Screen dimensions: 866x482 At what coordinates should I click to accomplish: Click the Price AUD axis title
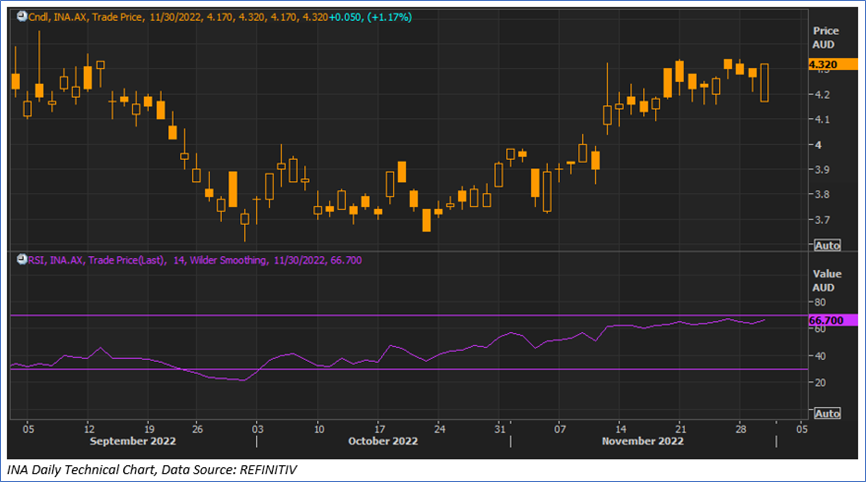point(826,38)
